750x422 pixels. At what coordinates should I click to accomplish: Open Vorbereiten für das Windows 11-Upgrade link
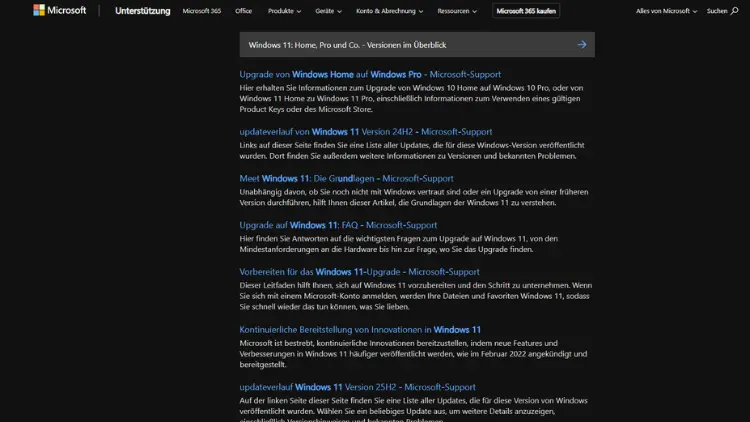pos(359,272)
